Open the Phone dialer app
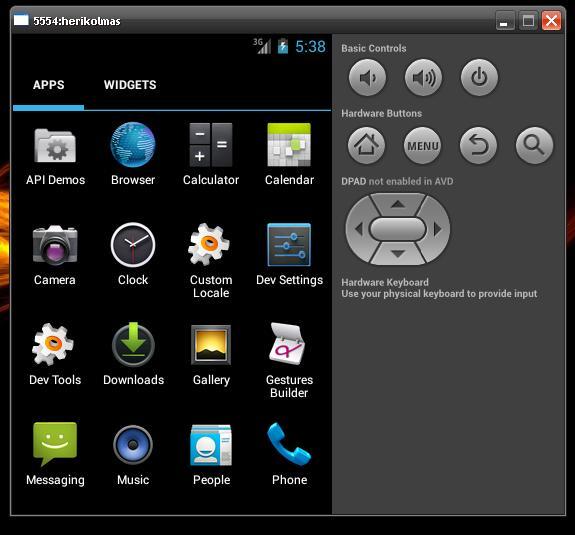575x535 pixels. (289, 455)
